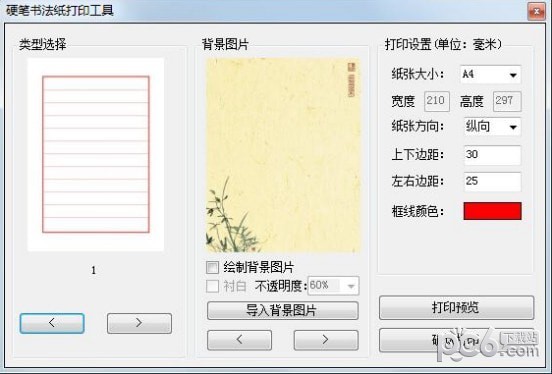
Task: Click the 宽度 210 field
Action: point(437,101)
